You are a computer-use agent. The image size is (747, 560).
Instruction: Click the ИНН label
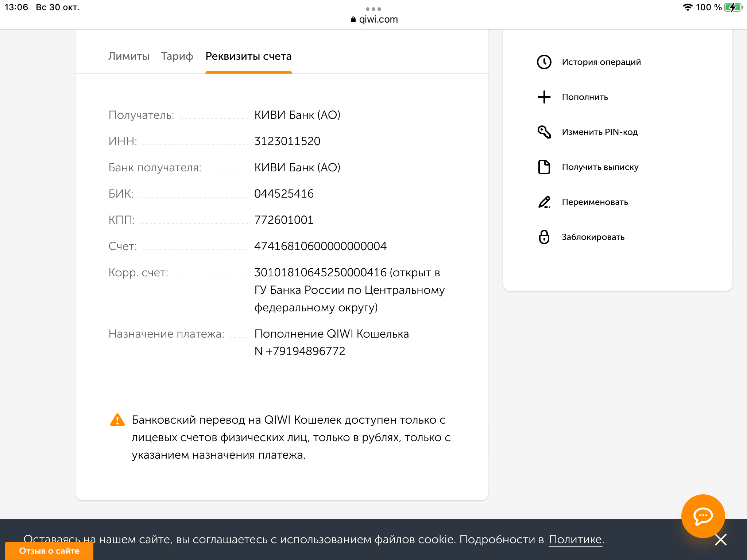point(123,141)
